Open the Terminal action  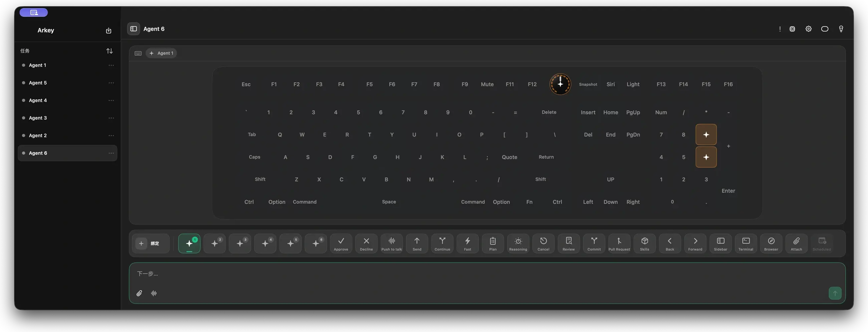pos(746,243)
